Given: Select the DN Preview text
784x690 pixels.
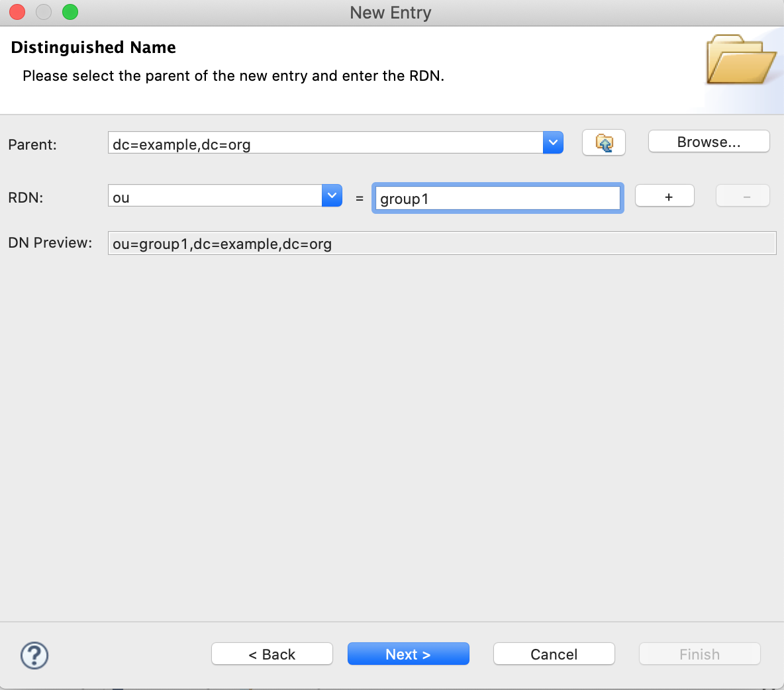Looking at the screenshot, I should [442, 243].
